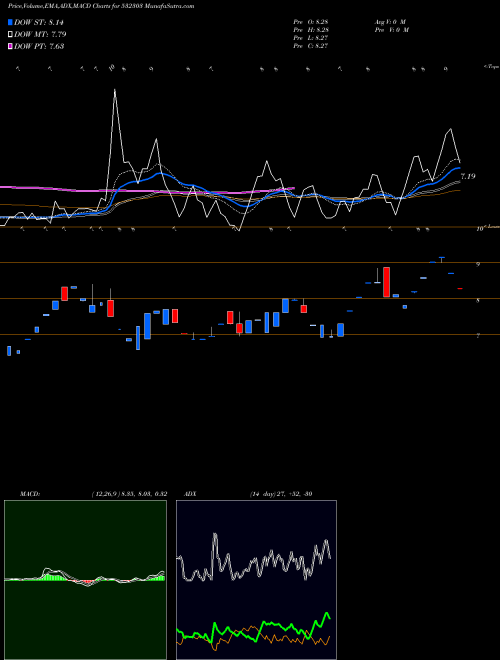Click the Pre C: 8.27 value
Viewport: 500px width, 660px height.
tap(311, 46)
